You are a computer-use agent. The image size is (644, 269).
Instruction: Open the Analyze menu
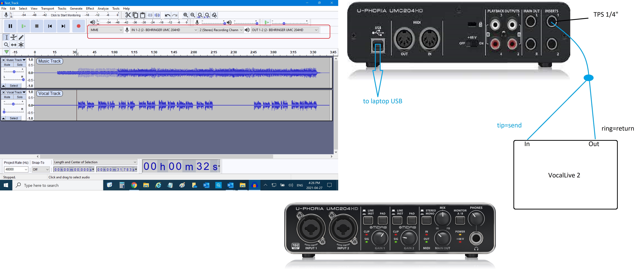coord(103,8)
